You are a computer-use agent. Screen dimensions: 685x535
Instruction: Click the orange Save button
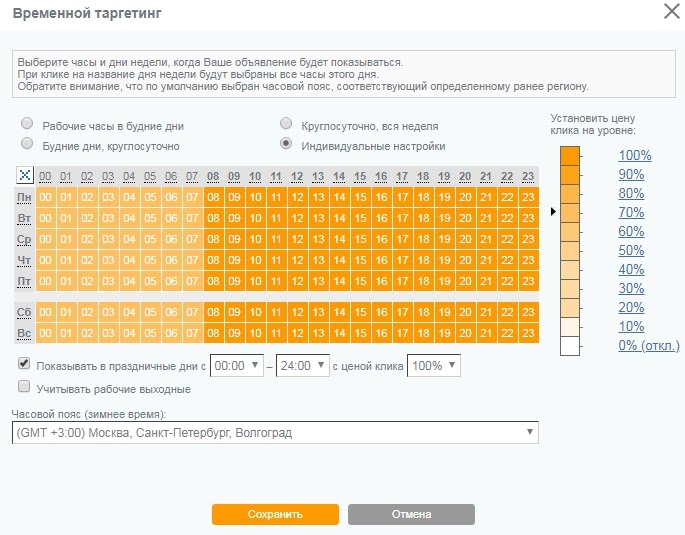(x=275, y=514)
